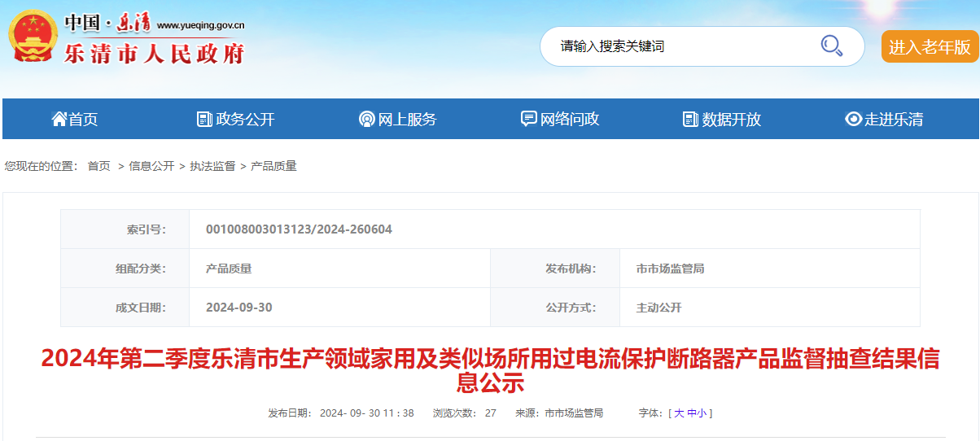Open the 执法监督 breadcrumb link
Viewport: 980px width, 441px height.
coord(212,166)
